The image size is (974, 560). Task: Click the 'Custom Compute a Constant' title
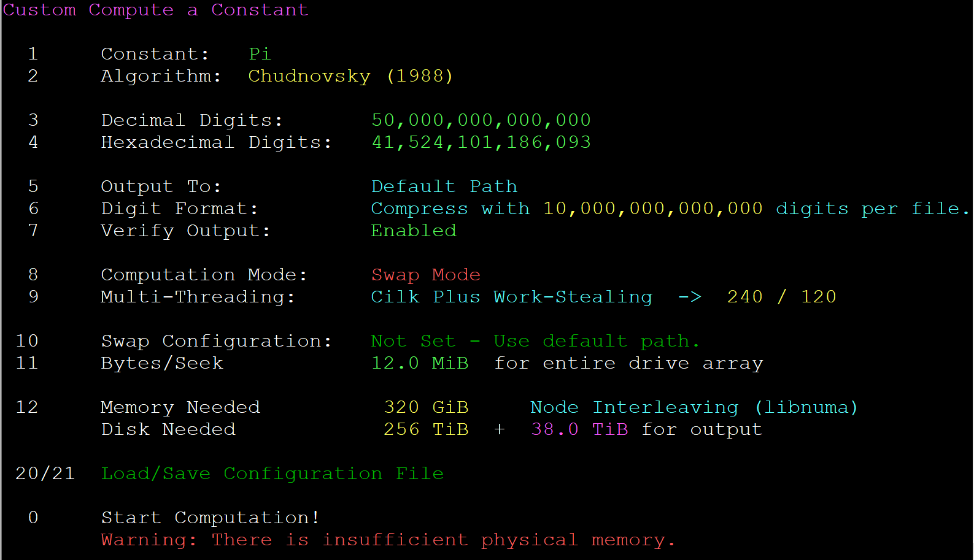click(x=155, y=10)
